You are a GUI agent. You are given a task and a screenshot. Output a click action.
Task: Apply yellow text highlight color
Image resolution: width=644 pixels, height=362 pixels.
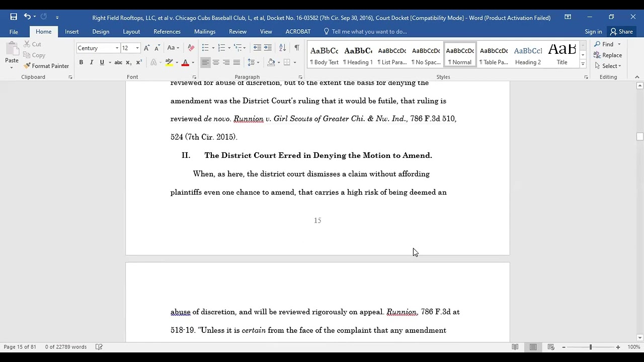click(x=169, y=62)
